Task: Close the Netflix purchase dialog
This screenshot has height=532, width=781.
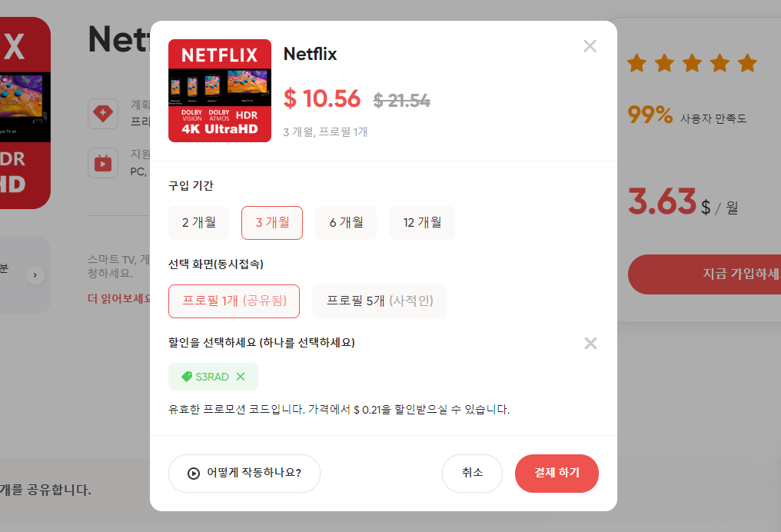Action: pyautogui.click(x=590, y=46)
